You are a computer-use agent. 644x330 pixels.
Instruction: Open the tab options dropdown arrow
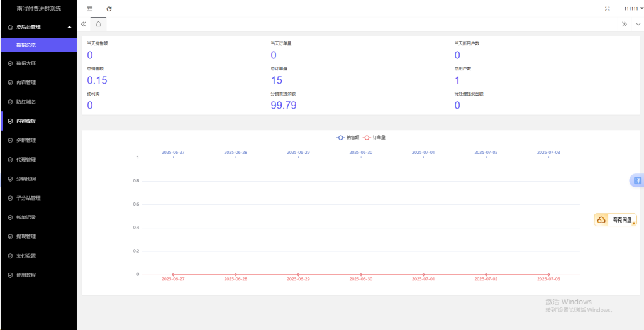[638, 24]
